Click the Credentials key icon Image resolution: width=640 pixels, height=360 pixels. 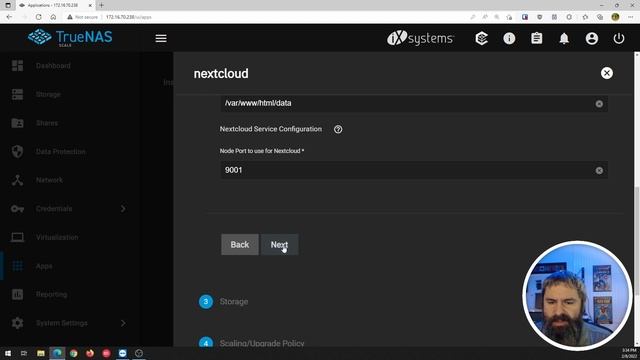point(17,209)
